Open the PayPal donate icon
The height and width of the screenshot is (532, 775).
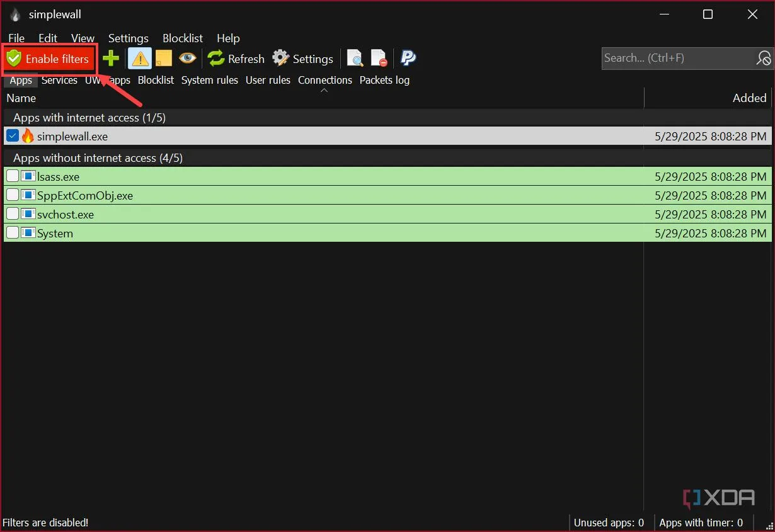(x=408, y=59)
